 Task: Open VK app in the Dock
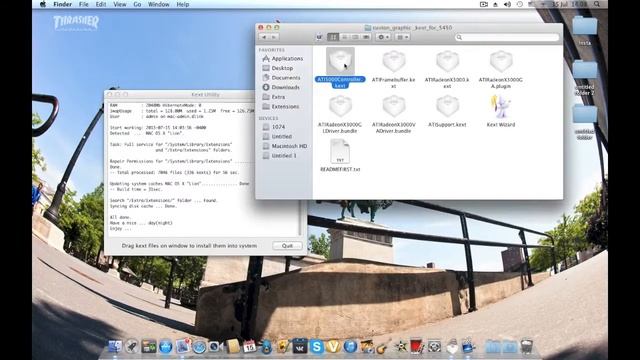[x=300, y=347]
